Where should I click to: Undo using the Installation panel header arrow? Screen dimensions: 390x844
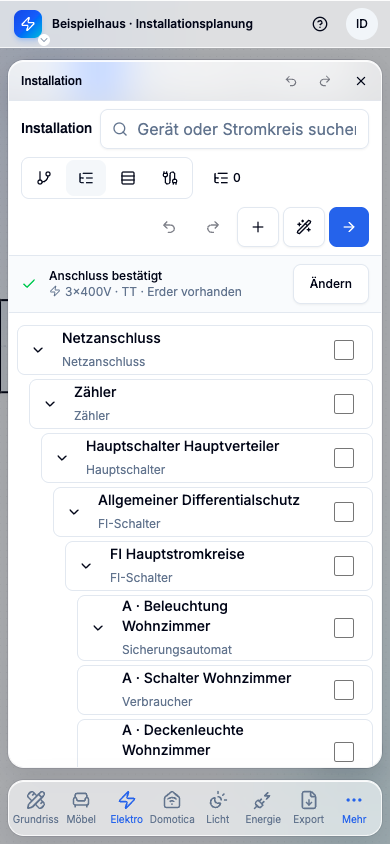pos(291,81)
